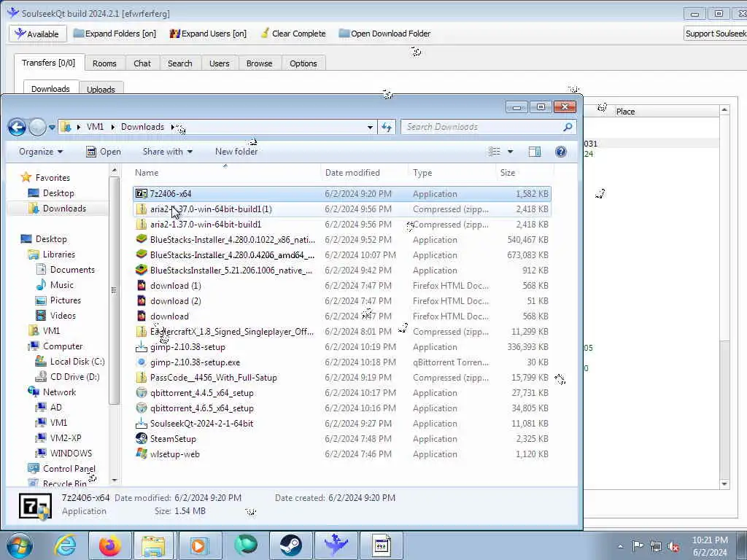Click the Search Downloads field
747x560 pixels.
point(488,127)
